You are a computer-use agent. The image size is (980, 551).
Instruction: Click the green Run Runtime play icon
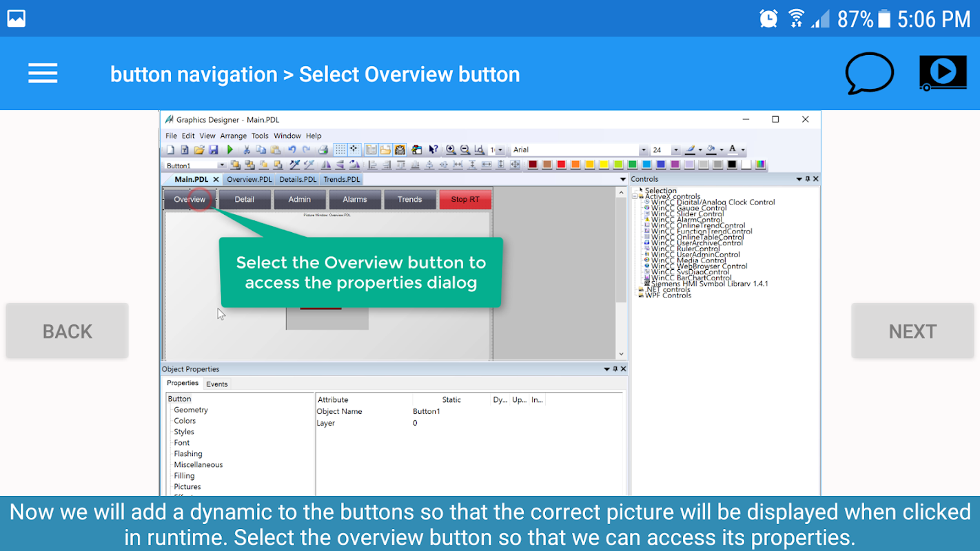229,149
